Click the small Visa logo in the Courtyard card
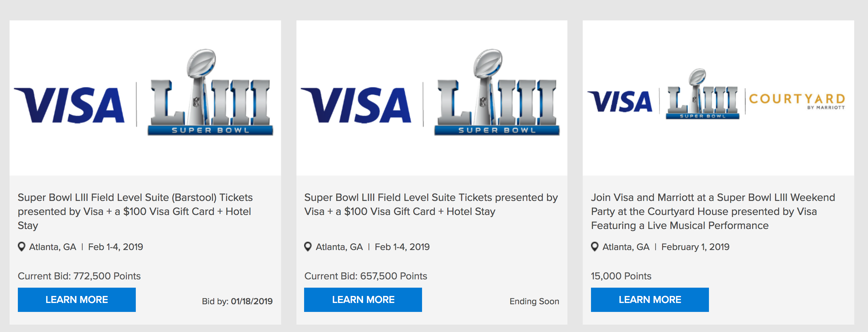This screenshot has height=332, width=868. 620,101
